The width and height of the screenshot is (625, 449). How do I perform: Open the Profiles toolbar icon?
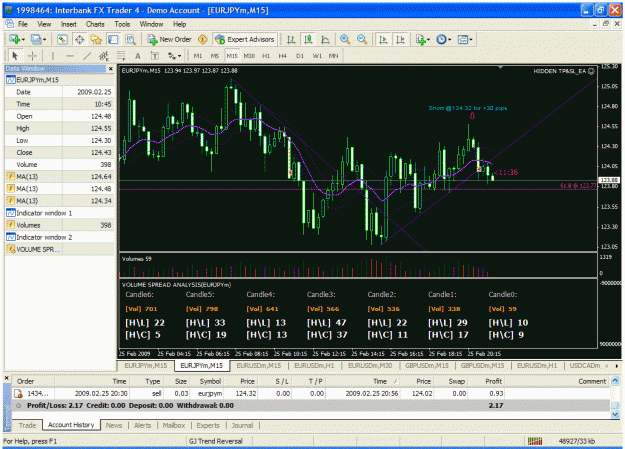pos(38,39)
